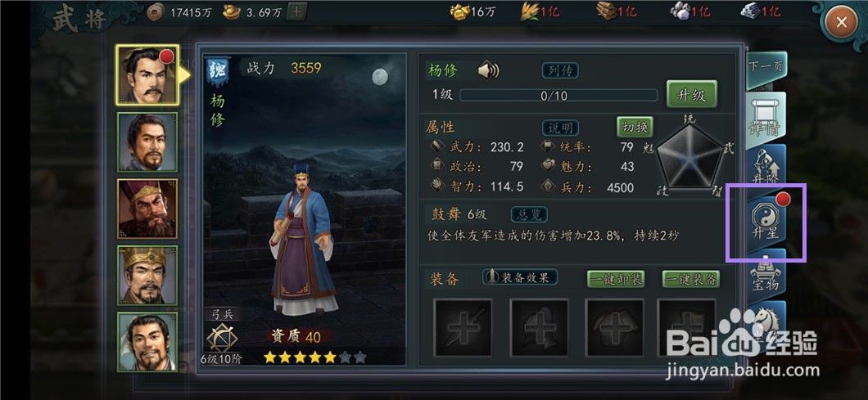This screenshot has height=400, width=868.
Task: Click 一键卸装 to unequip all
Action: coord(616,279)
